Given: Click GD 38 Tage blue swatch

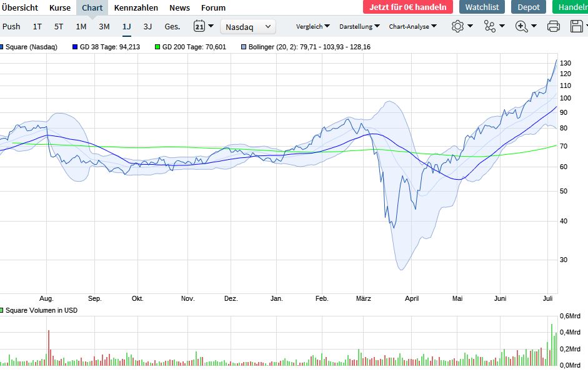Looking at the screenshot, I should pos(75,47).
